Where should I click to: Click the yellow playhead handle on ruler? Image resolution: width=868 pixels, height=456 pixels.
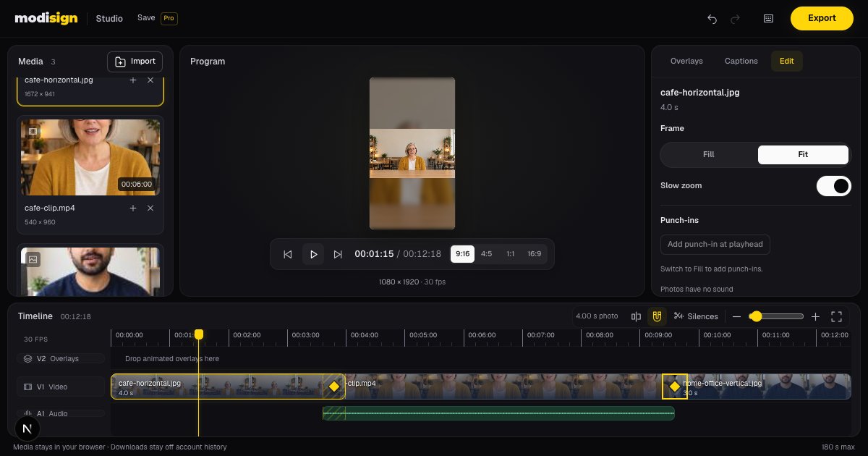199,334
